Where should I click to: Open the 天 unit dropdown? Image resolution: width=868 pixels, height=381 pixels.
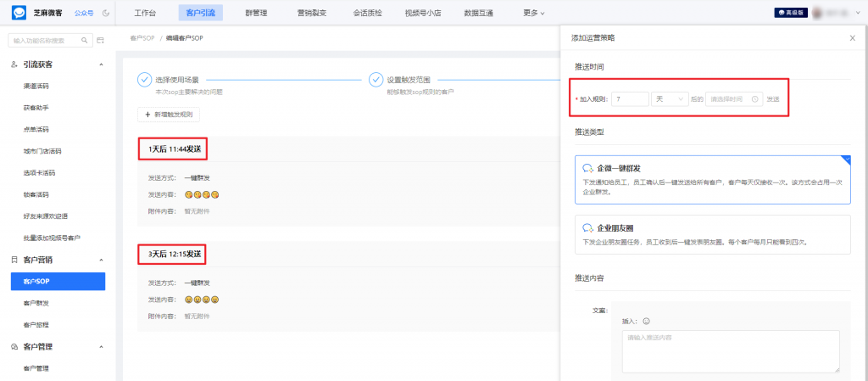pyautogui.click(x=670, y=99)
